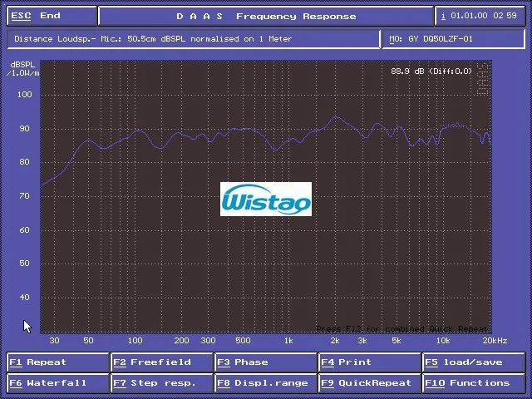The width and height of the screenshot is (532, 399).
Task: Click the Distance Loudsp.- Mic. info bar
Action: (194, 39)
